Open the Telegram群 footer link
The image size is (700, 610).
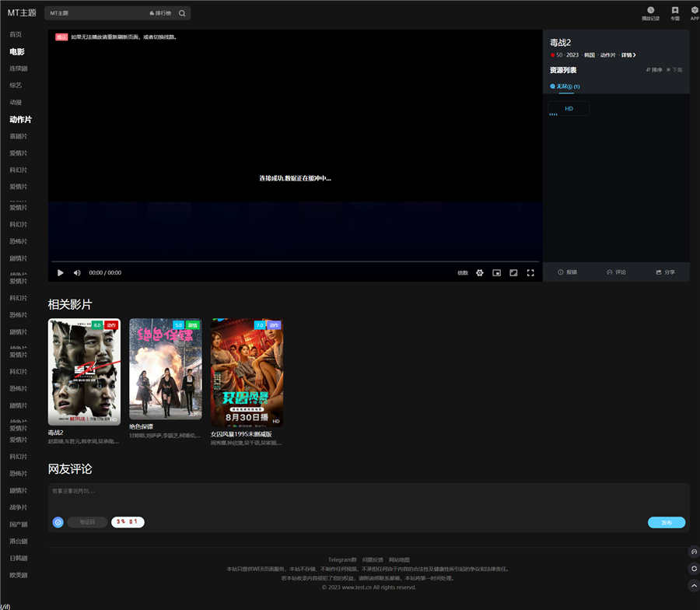pos(342,560)
